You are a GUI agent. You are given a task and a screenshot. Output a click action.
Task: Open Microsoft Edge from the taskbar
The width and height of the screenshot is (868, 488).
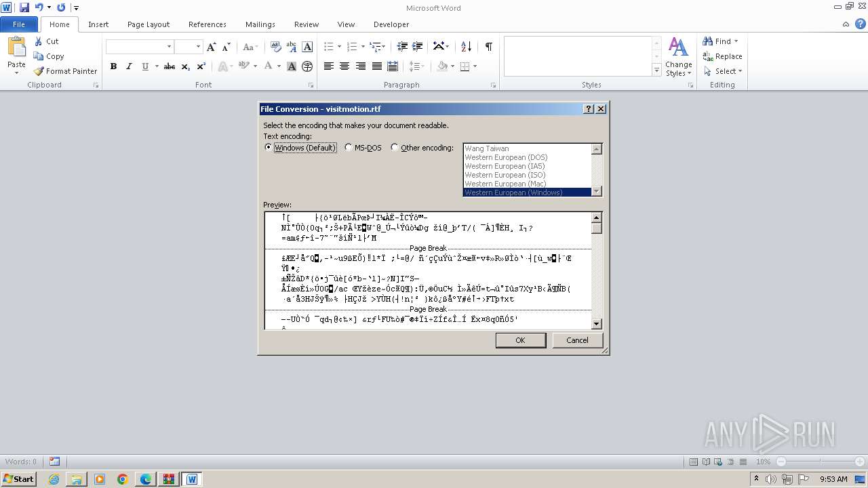[146, 479]
